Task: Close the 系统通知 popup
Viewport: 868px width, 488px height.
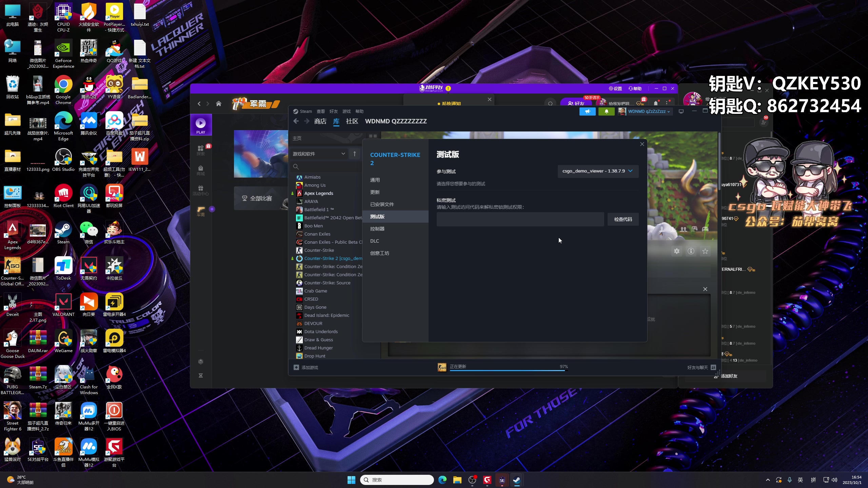Action: tap(489, 99)
